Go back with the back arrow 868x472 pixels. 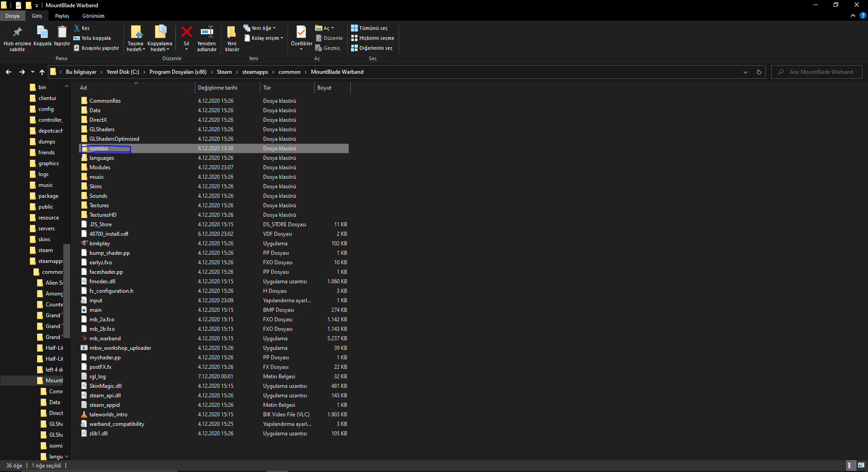pos(9,72)
